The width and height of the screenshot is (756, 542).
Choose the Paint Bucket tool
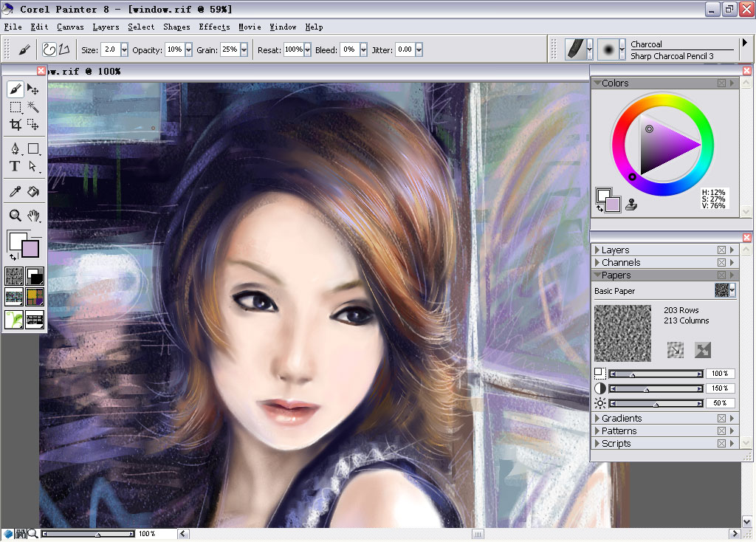click(x=32, y=191)
